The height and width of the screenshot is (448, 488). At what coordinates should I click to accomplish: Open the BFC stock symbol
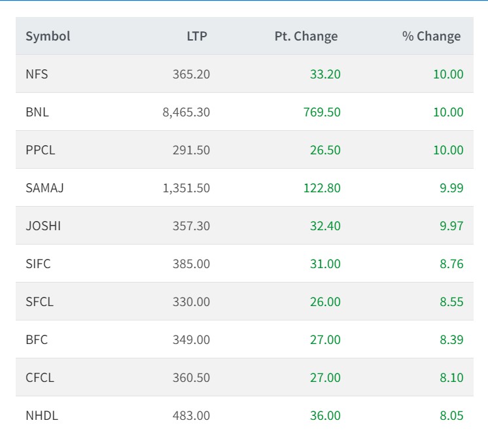click(37, 339)
